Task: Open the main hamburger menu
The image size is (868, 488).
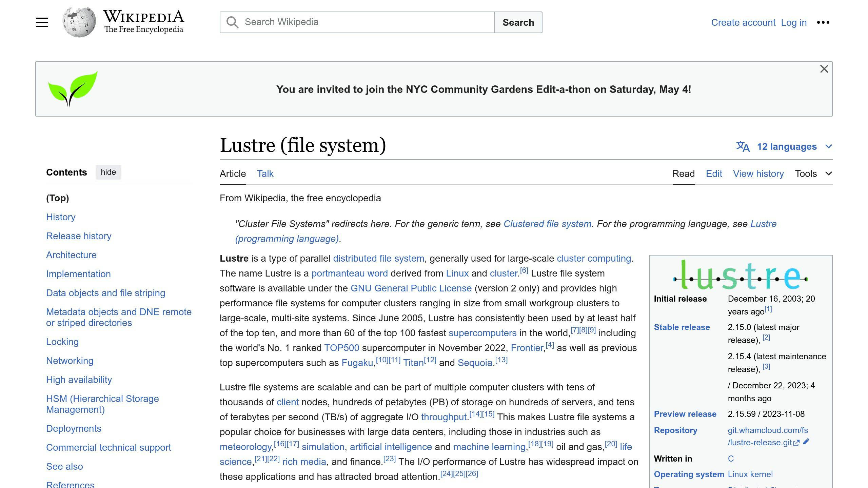Action: pos(42,22)
